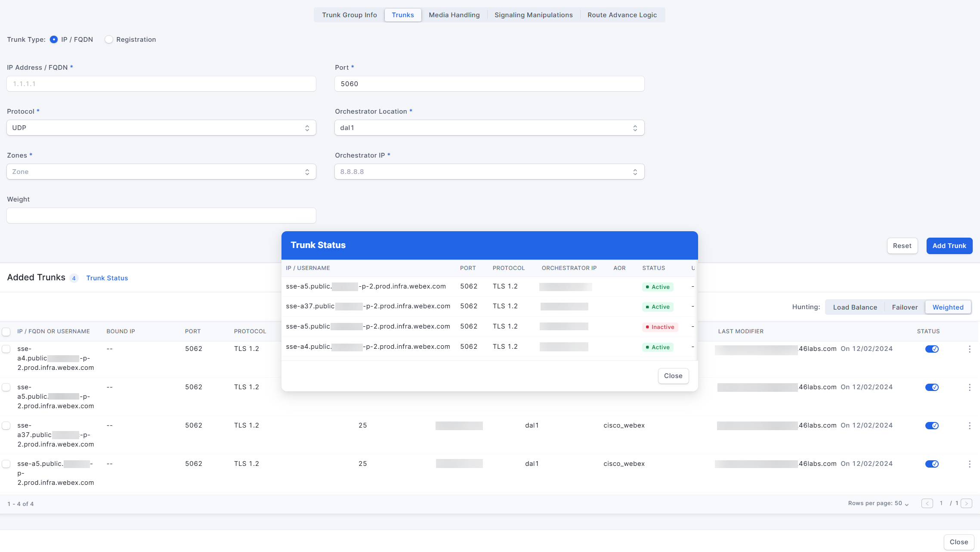Screen dimensions: 980x552
Task: Click Add Trunk button
Action: 949,246
